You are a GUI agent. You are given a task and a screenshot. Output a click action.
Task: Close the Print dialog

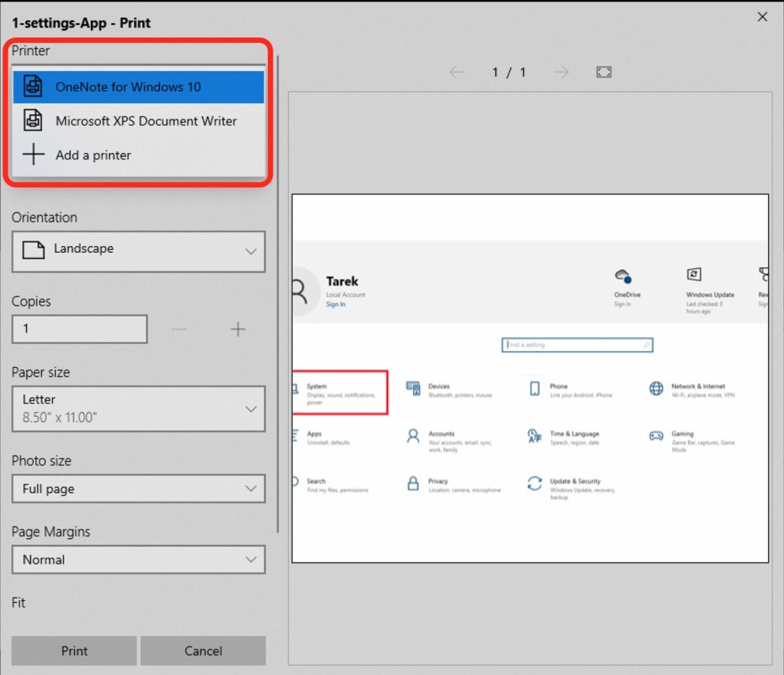pyautogui.click(x=762, y=17)
